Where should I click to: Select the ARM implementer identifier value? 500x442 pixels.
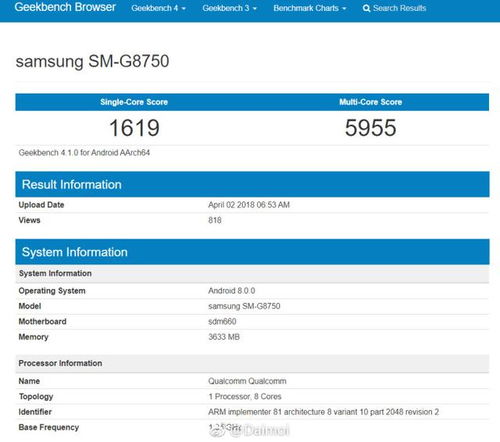[x=324, y=412]
